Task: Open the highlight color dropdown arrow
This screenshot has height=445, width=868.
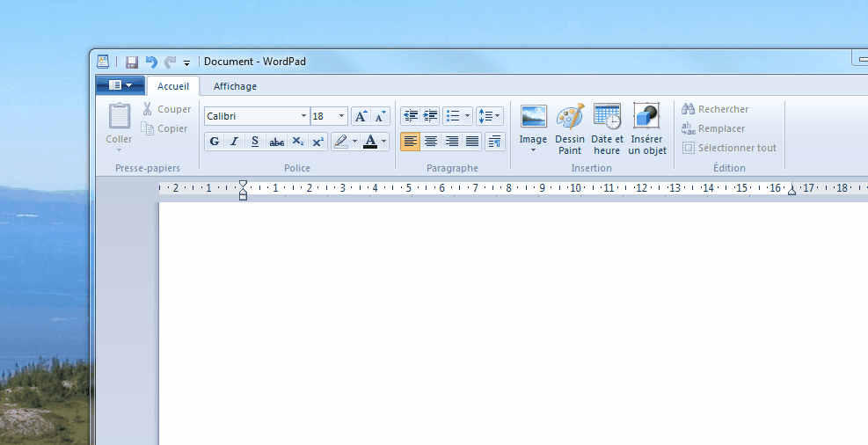Action: pos(354,142)
